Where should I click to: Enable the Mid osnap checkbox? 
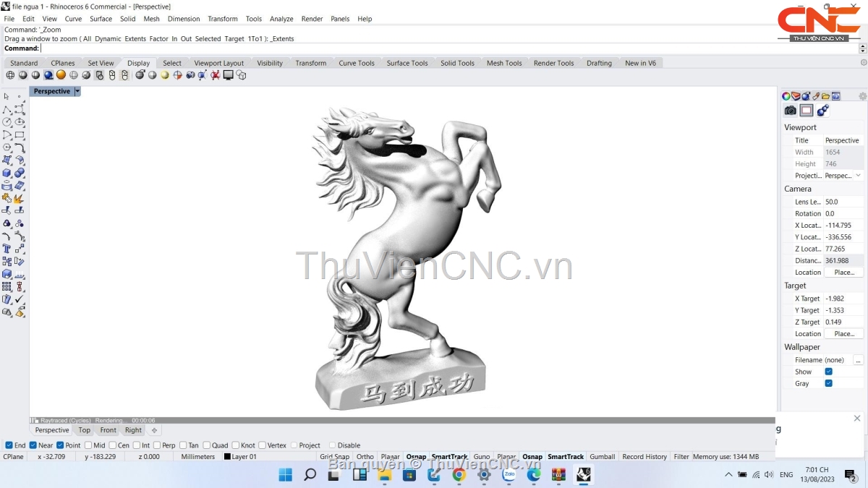click(x=88, y=445)
